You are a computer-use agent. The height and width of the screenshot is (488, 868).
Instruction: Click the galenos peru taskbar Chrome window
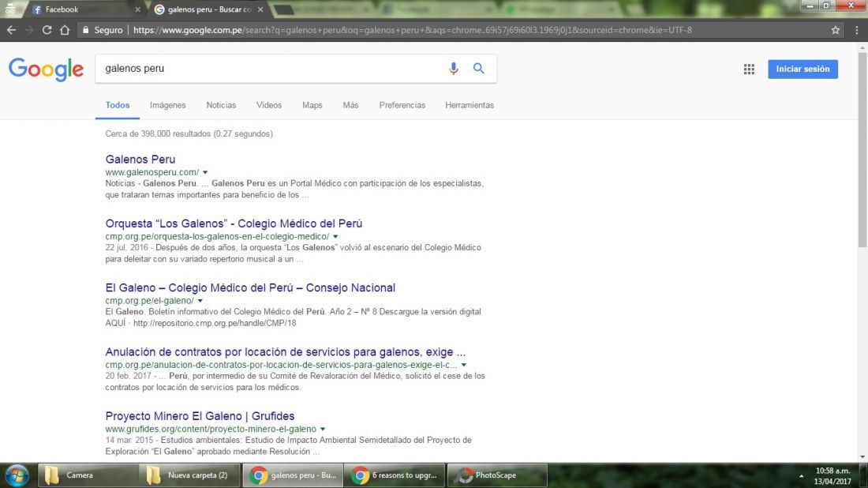(292, 475)
